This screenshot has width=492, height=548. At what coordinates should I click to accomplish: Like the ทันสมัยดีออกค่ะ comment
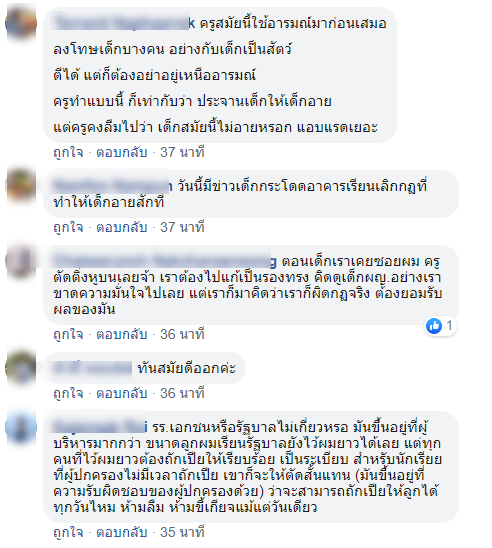(x=68, y=394)
